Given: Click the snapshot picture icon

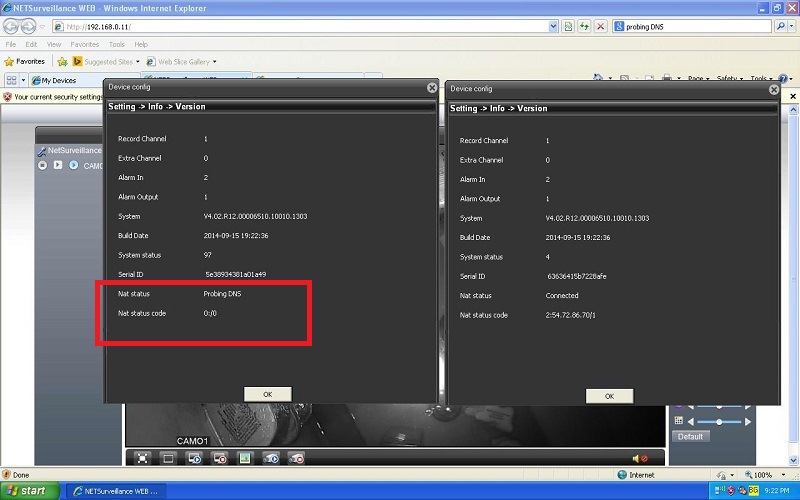Looking at the screenshot, I should point(245,459).
